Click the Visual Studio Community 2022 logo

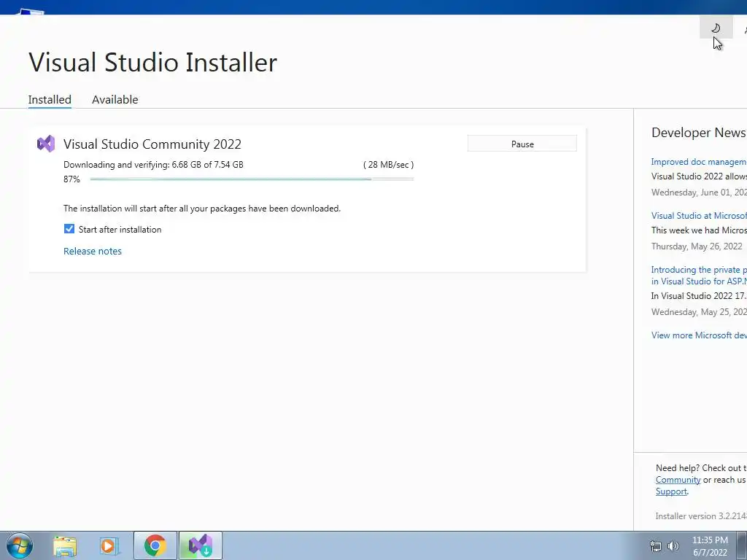(x=46, y=144)
